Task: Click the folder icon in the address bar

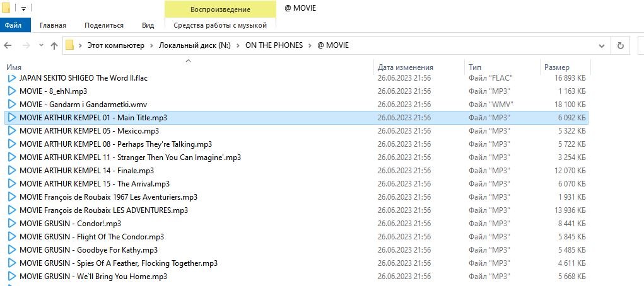Action: (x=70, y=45)
